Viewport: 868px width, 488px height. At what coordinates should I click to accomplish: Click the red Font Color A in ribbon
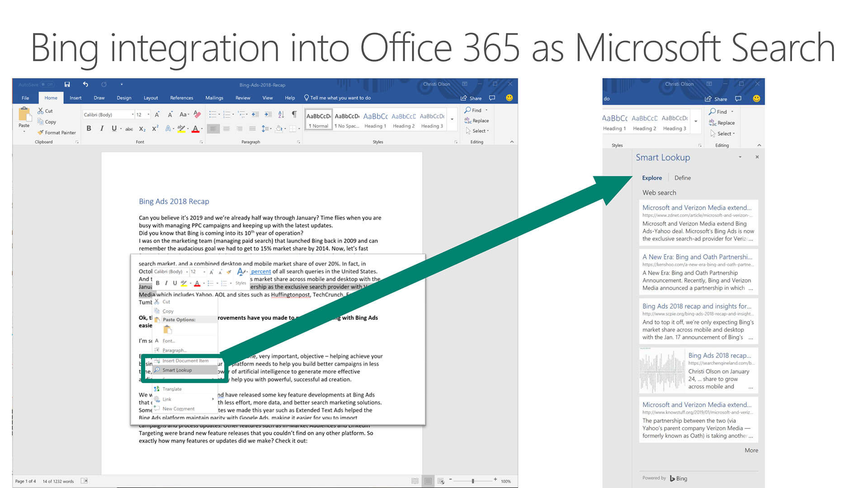pyautogui.click(x=195, y=129)
